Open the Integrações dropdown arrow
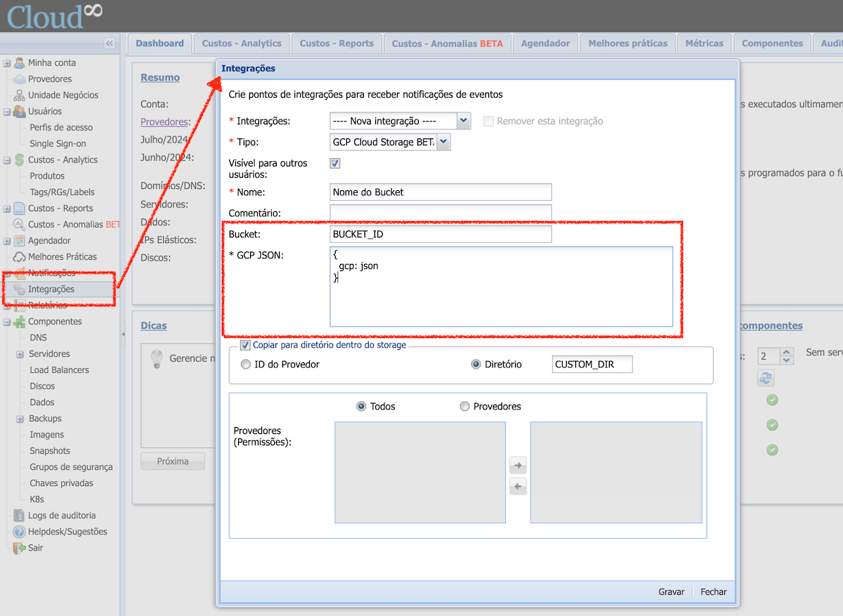 tap(464, 121)
